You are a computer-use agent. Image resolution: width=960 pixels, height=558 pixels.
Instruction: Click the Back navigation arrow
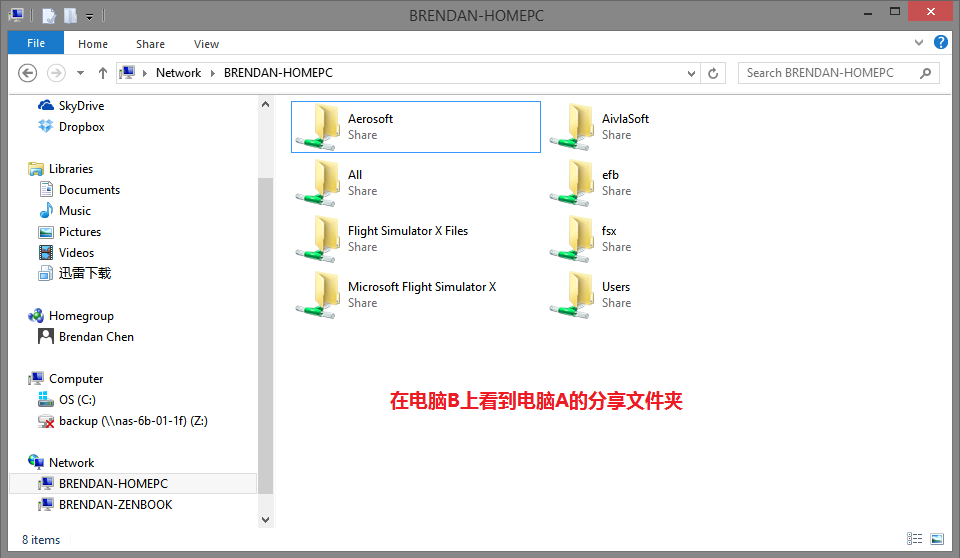tap(28, 73)
